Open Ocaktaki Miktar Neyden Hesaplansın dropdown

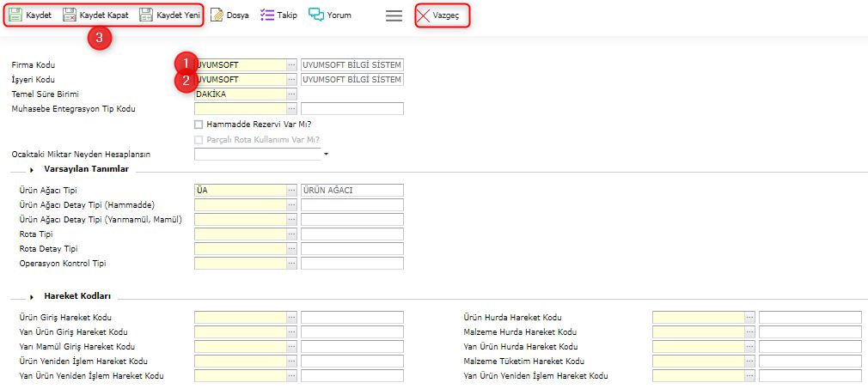[327, 155]
